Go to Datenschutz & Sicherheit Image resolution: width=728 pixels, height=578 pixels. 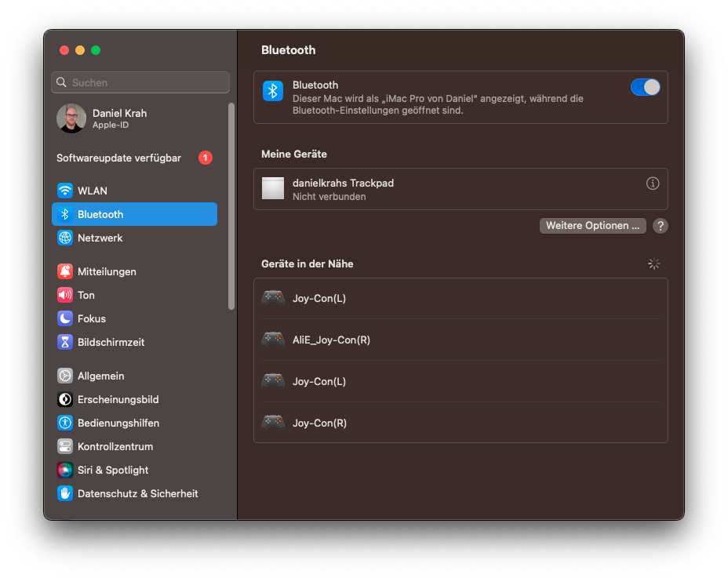[134, 493]
